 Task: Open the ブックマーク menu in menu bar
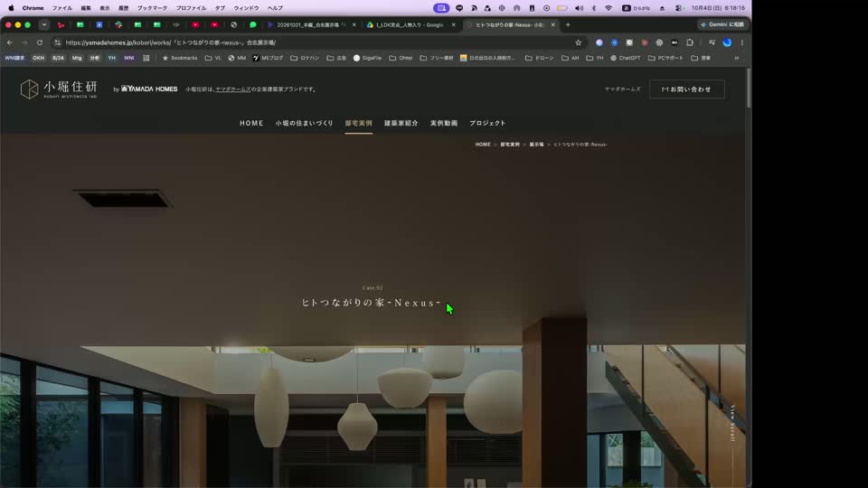[x=152, y=8]
